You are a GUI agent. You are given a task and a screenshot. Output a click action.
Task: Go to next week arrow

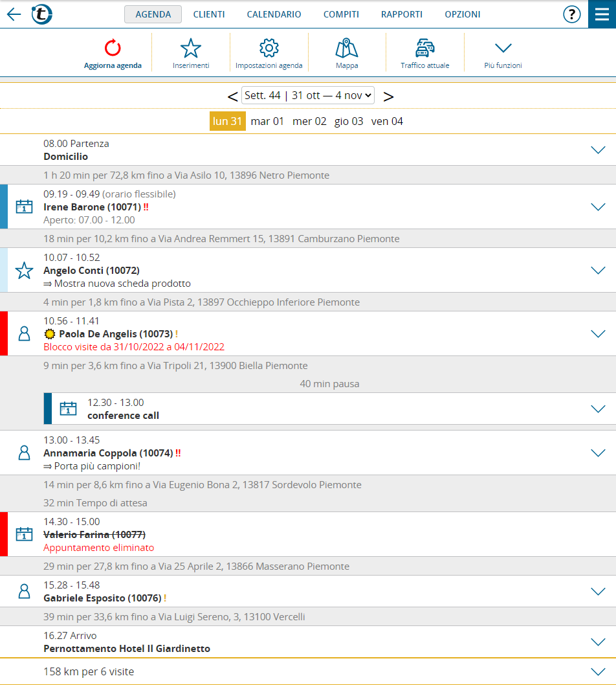(x=388, y=96)
